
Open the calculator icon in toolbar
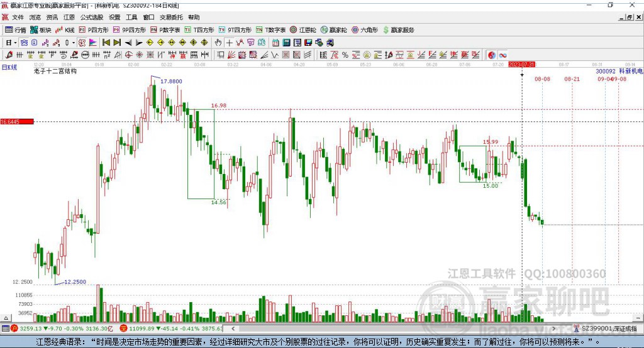[286, 43]
